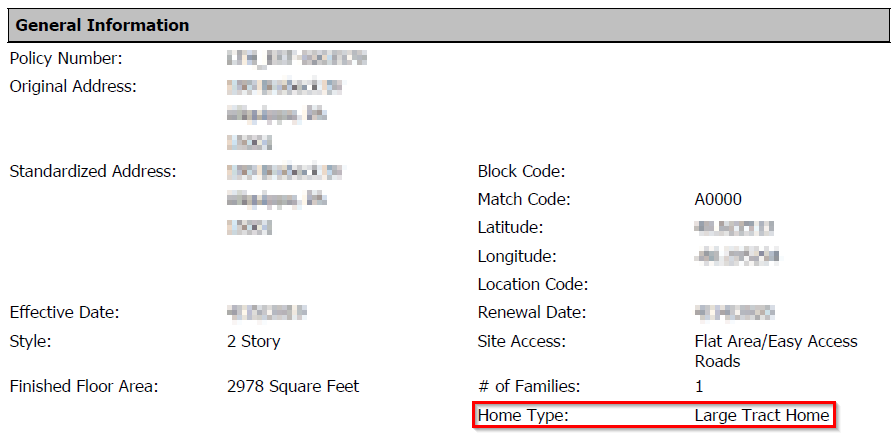
Task: Select the Flat Area/Easy Access Roads value
Action: 775,350
